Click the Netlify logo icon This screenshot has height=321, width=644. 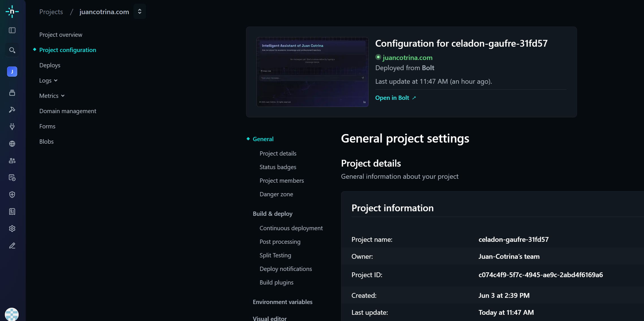click(x=12, y=12)
